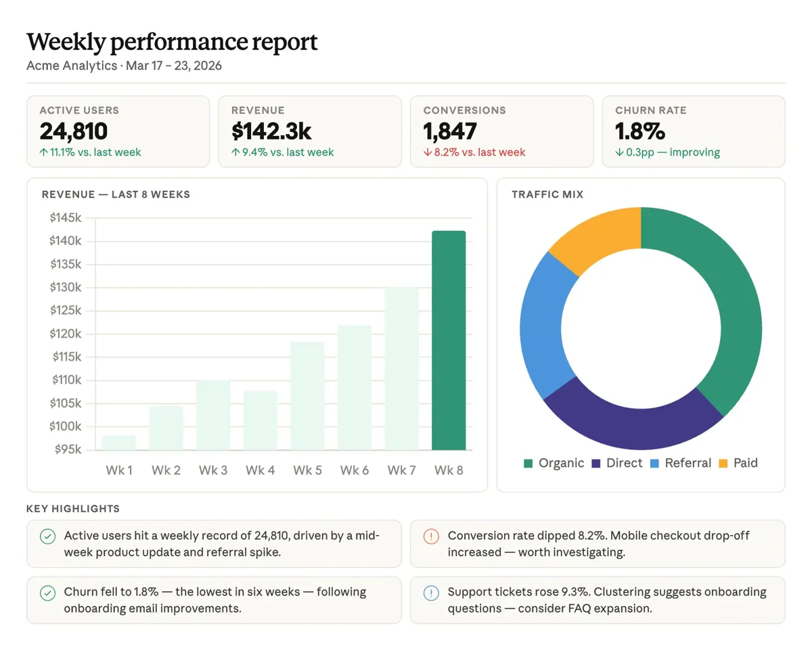
Task: Click the blue info icon beside Support tickets rose
Action: [431, 593]
